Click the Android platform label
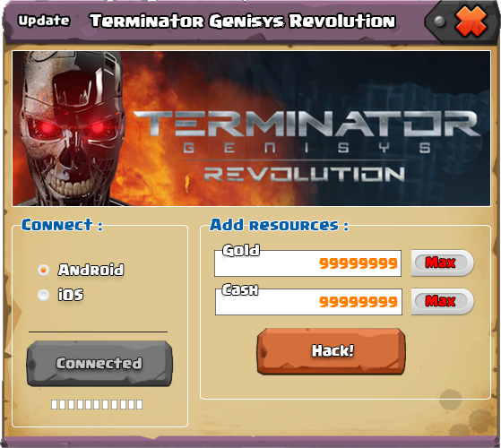 click(91, 270)
